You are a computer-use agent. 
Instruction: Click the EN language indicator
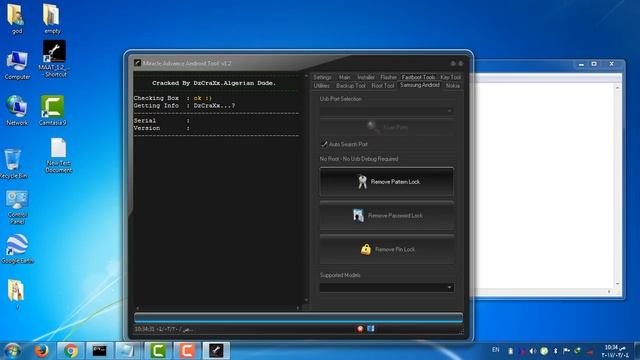pos(496,350)
